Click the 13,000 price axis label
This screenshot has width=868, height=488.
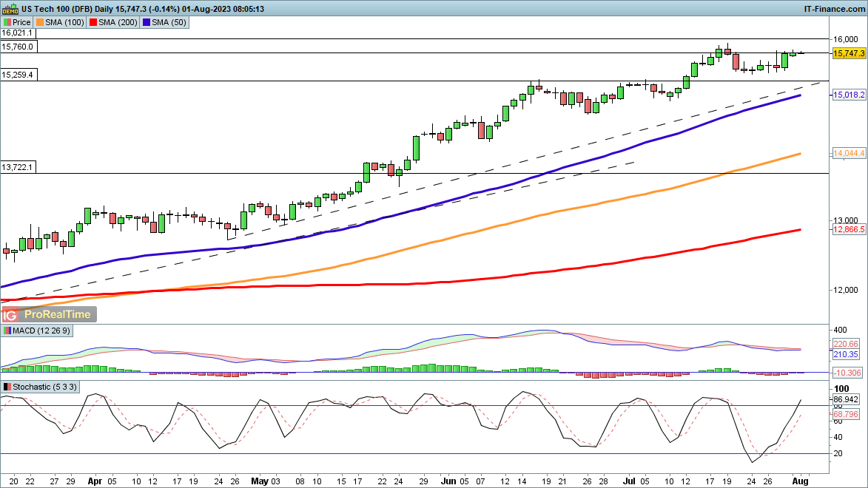(x=846, y=220)
